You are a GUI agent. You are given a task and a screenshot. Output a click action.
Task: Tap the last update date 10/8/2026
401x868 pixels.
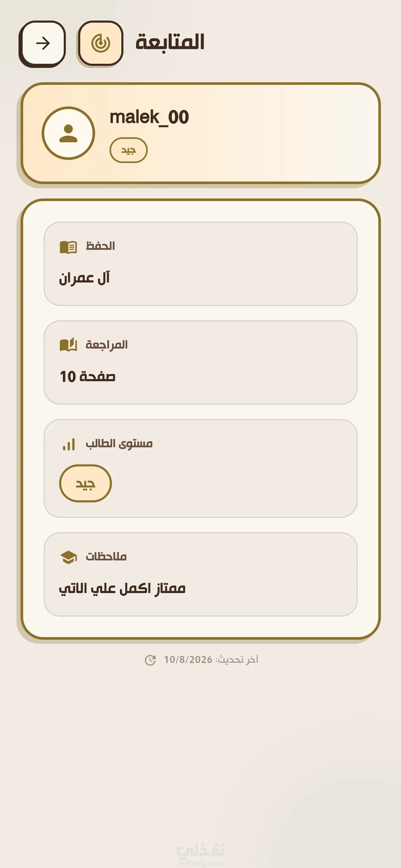[x=188, y=660]
